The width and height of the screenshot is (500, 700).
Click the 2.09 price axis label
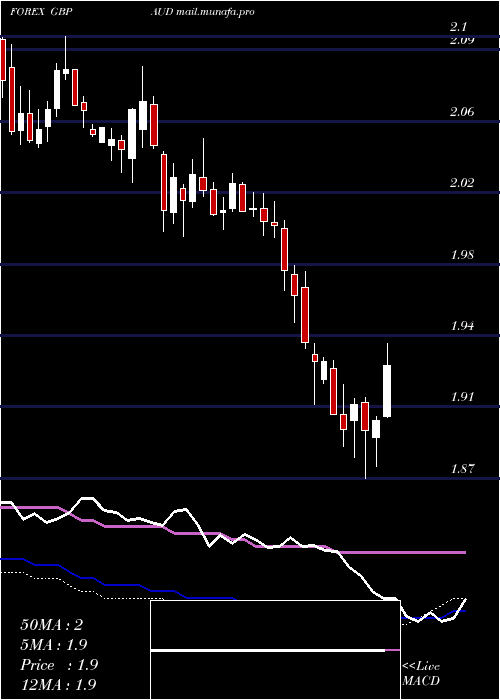pos(462,41)
